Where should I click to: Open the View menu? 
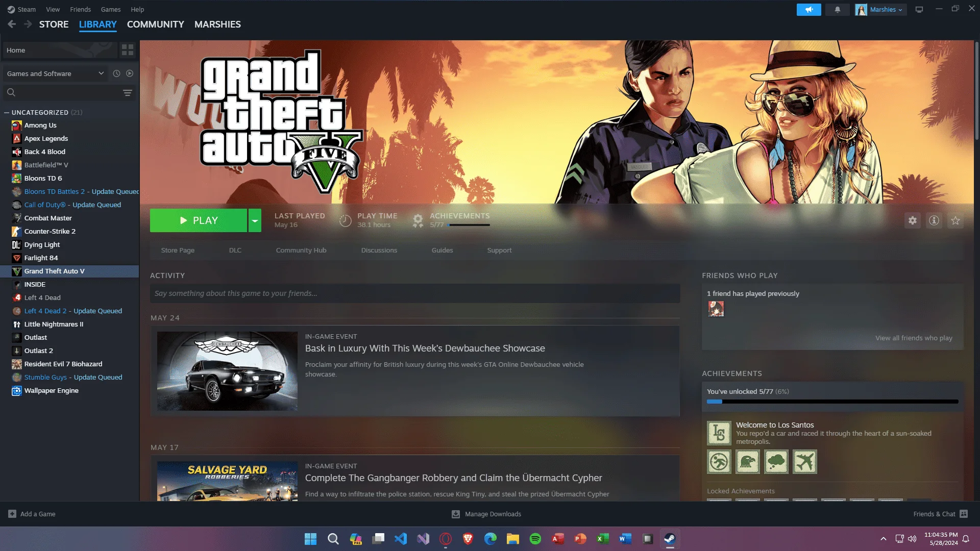(x=53, y=9)
